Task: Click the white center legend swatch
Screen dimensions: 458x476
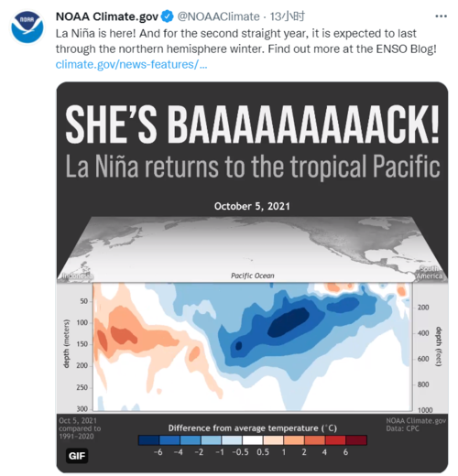Action: click(253, 440)
